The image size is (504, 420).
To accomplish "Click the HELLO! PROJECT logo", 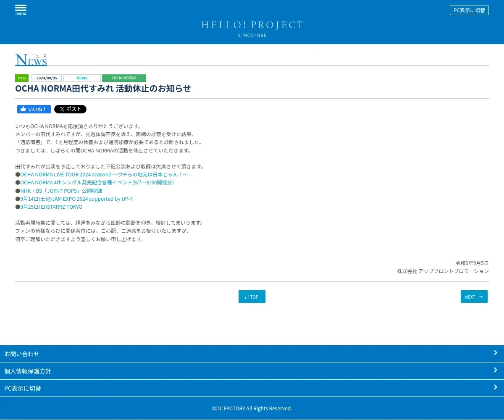I will click(252, 25).
